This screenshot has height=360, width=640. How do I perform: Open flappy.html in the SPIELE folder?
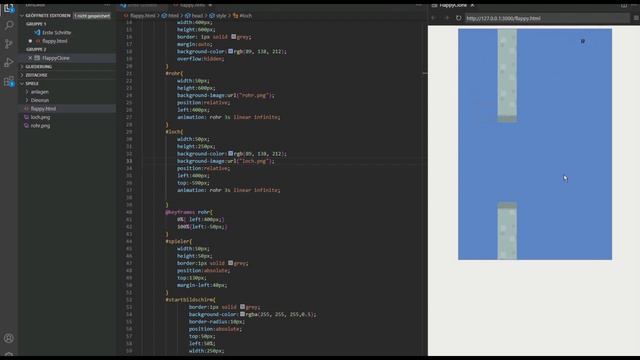[x=43, y=109]
